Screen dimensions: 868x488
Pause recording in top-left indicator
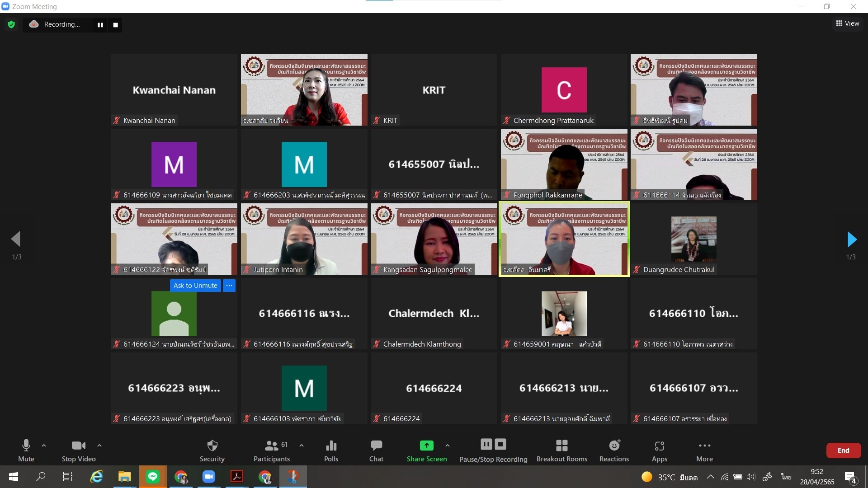(100, 25)
